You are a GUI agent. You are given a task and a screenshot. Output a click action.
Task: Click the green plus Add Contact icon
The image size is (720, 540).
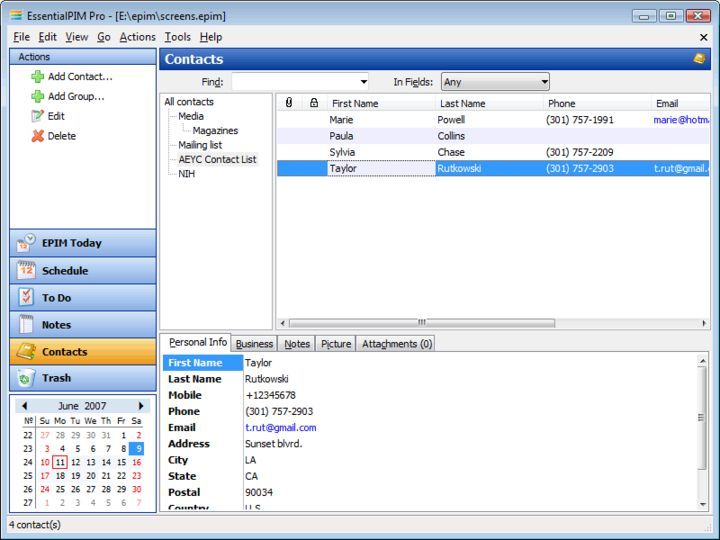(37, 76)
